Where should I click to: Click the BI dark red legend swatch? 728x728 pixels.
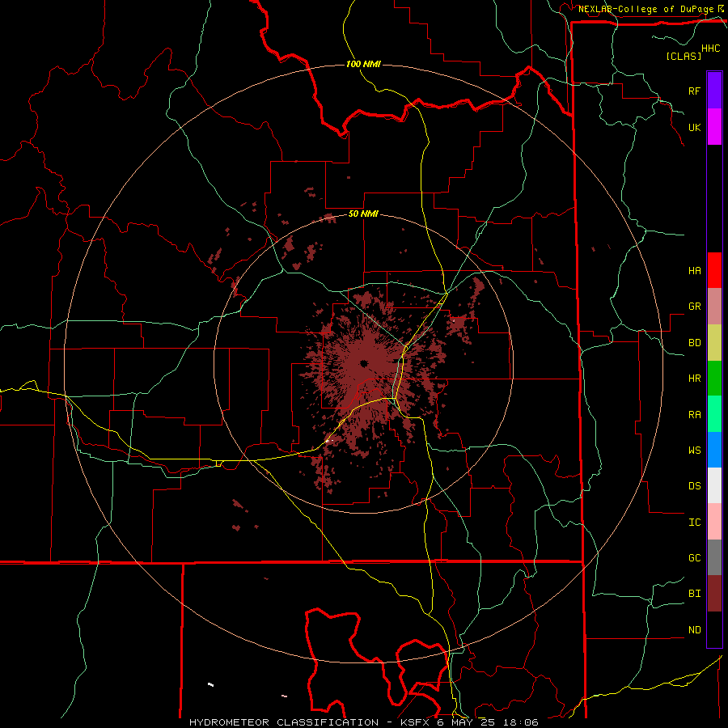(x=714, y=594)
